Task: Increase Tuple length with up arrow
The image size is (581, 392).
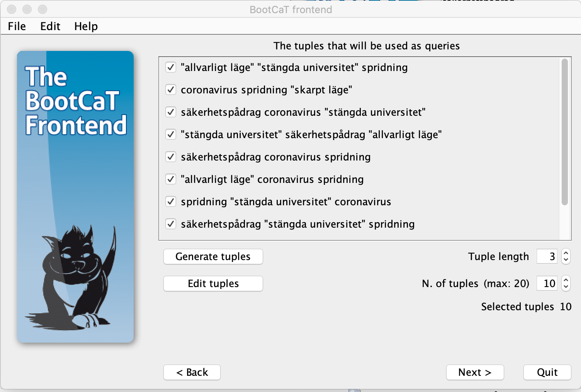Action: point(566,253)
